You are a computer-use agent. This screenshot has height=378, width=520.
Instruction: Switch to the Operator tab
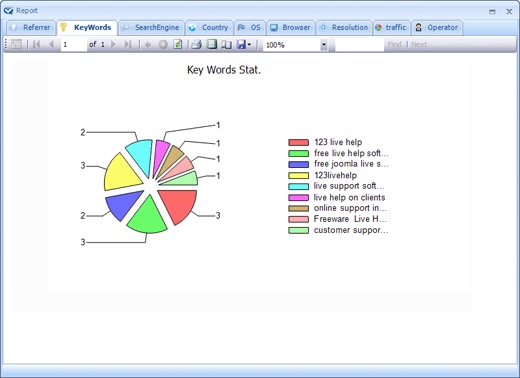tap(437, 28)
